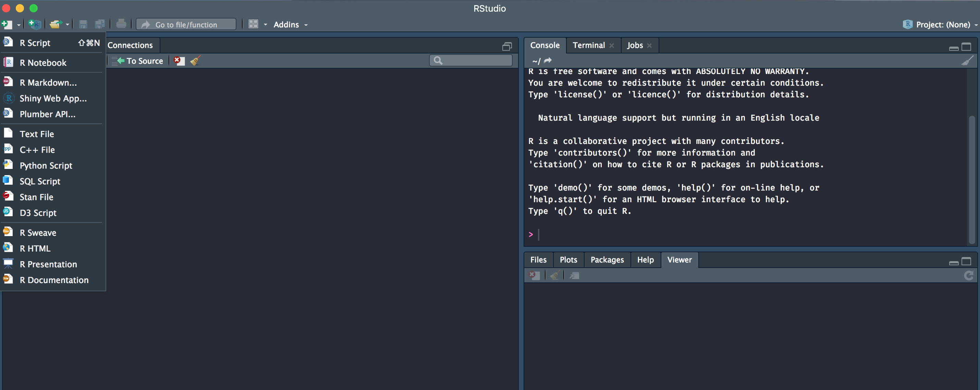Click the open file folder icon
The width and height of the screenshot is (980, 390).
coord(55,25)
